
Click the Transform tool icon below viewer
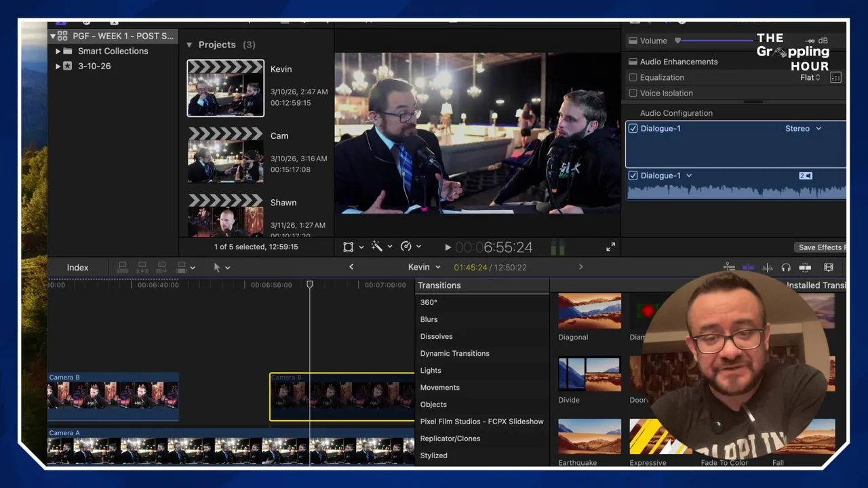[348, 247]
